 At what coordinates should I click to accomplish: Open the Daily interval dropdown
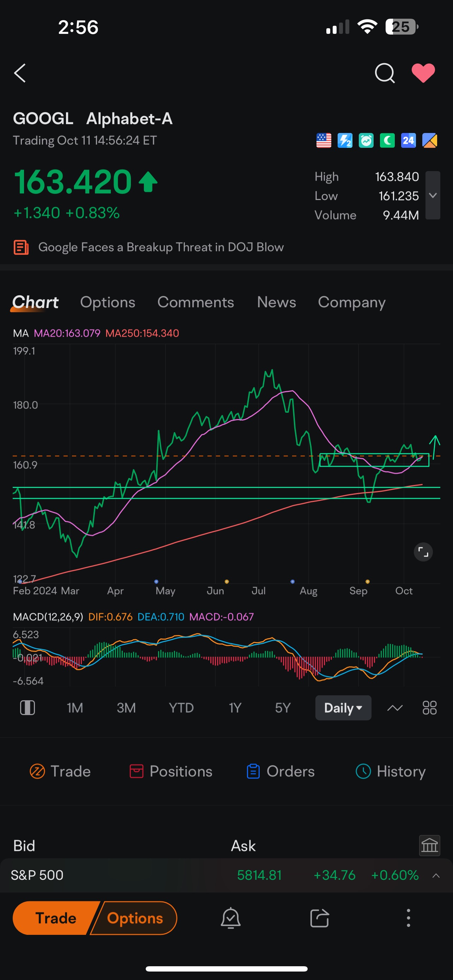pos(343,708)
